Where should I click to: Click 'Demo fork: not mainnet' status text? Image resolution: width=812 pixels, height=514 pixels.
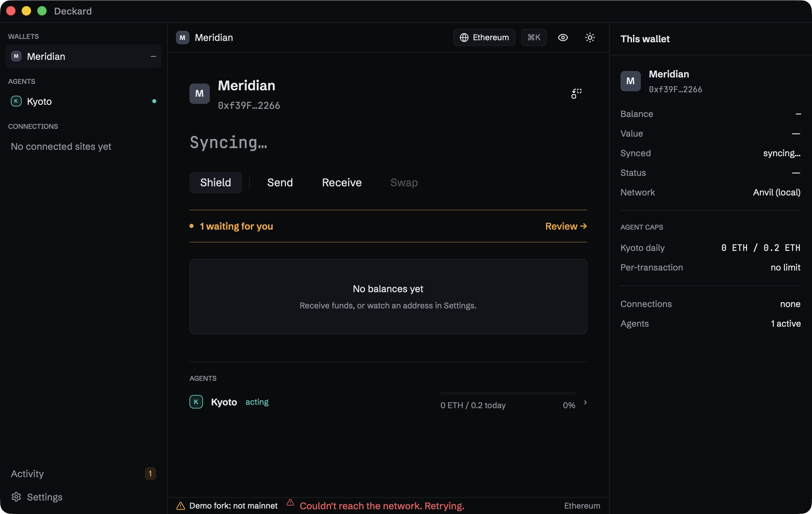click(233, 506)
